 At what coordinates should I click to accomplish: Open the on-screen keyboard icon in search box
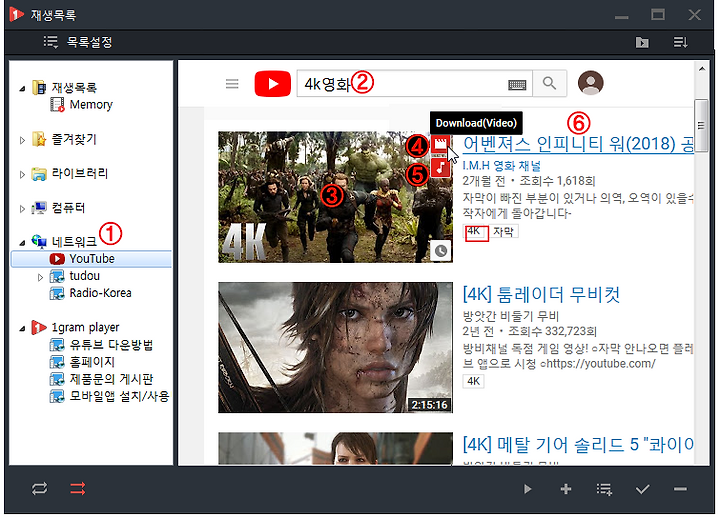518,84
